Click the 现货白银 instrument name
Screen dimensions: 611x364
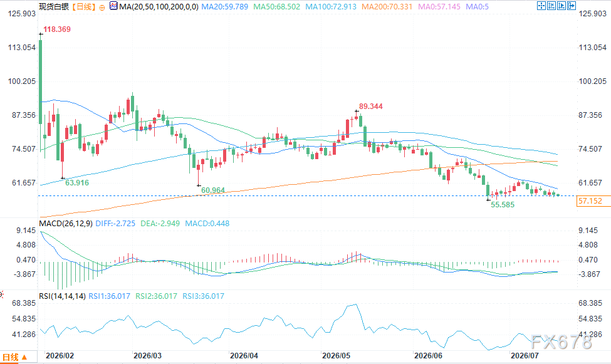[x=54, y=7]
